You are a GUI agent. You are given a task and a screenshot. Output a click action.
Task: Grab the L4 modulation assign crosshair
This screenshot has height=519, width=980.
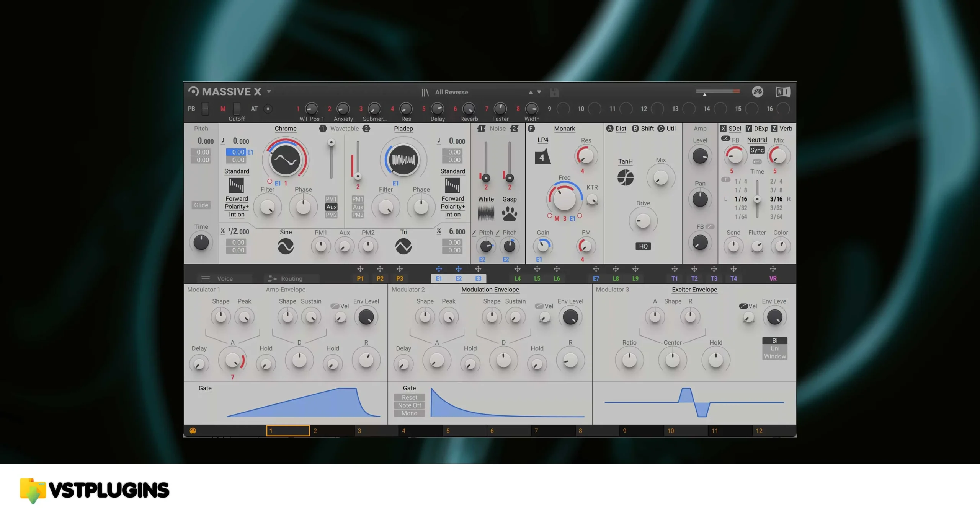517,269
